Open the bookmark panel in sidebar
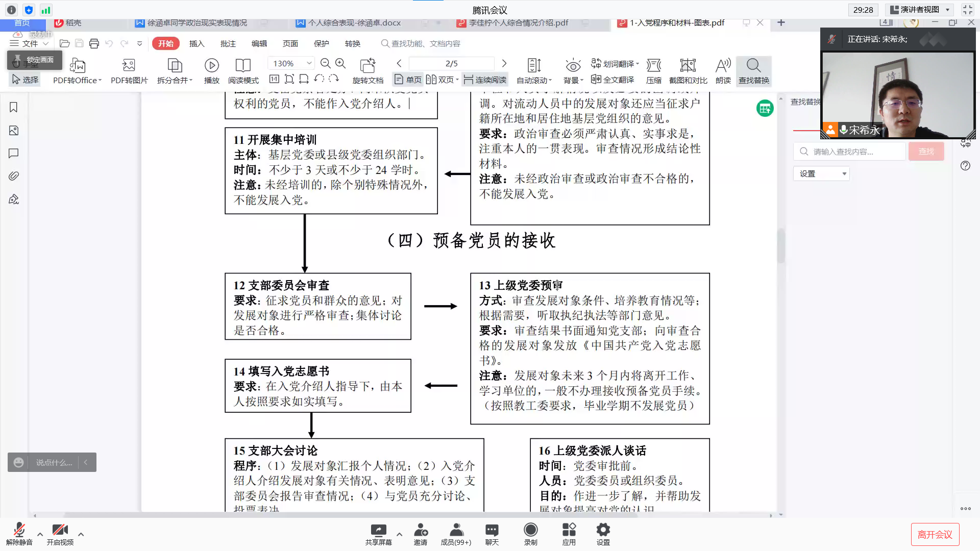Image resolution: width=980 pixels, height=551 pixels. [14, 107]
